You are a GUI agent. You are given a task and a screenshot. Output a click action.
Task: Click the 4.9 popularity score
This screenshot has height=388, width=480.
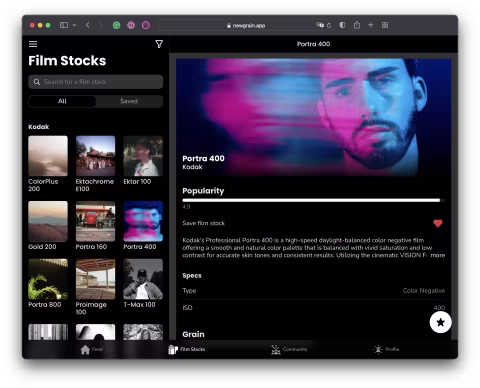(186, 207)
